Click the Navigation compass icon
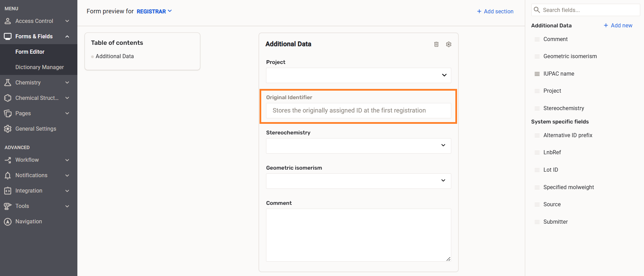Viewport: 644px width, 276px height. pos(8,222)
